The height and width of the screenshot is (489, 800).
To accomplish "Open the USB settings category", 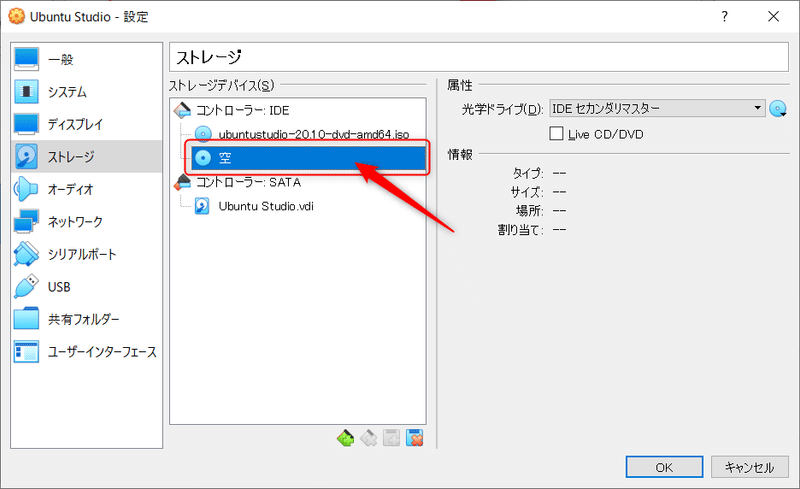I will 86,287.
